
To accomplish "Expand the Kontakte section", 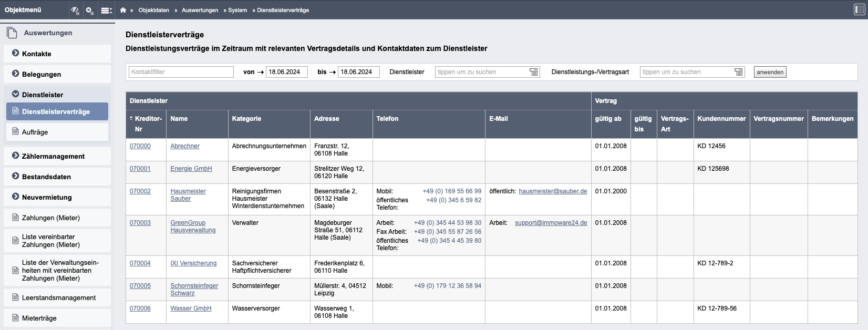I will (57, 54).
